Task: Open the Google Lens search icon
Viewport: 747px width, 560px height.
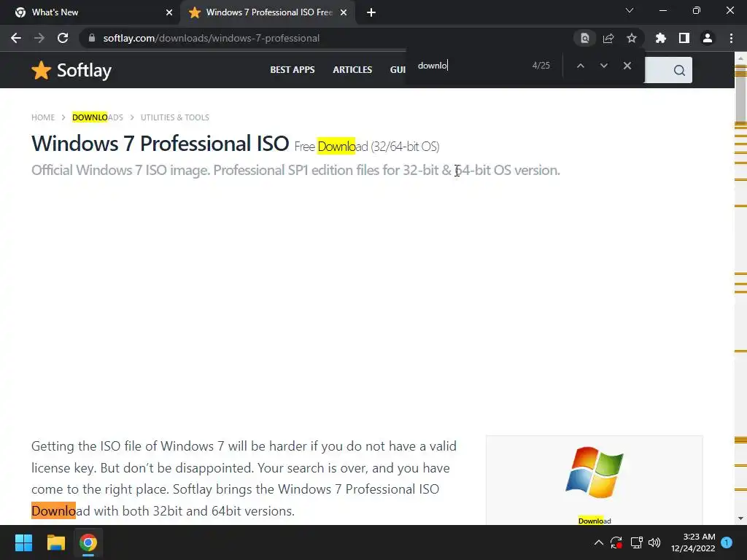Action: pos(584,38)
